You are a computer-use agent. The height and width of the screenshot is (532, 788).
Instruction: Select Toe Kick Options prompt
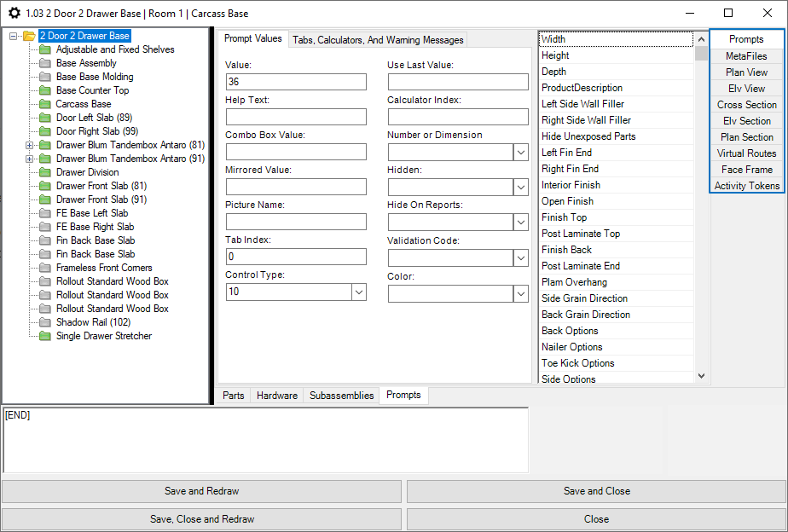click(616, 363)
